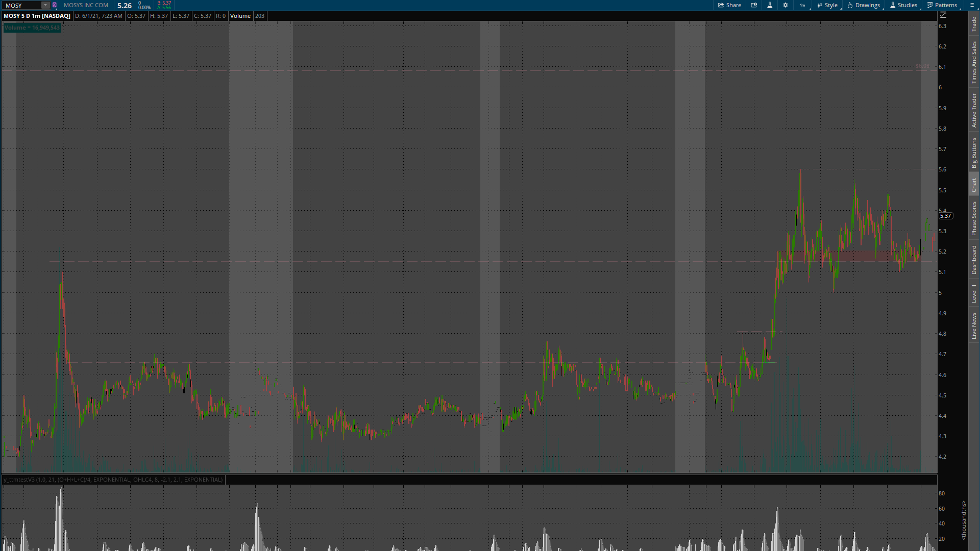Open the 1m timeframe selector
Image resolution: width=980 pixels, height=551 pixels.
803,5
